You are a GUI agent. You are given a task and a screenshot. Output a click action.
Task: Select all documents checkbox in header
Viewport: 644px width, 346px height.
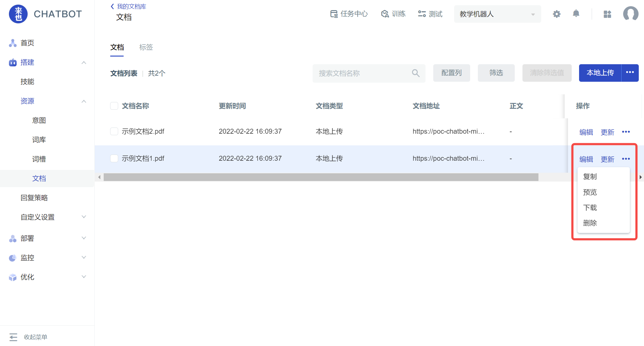[x=114, y=106]
